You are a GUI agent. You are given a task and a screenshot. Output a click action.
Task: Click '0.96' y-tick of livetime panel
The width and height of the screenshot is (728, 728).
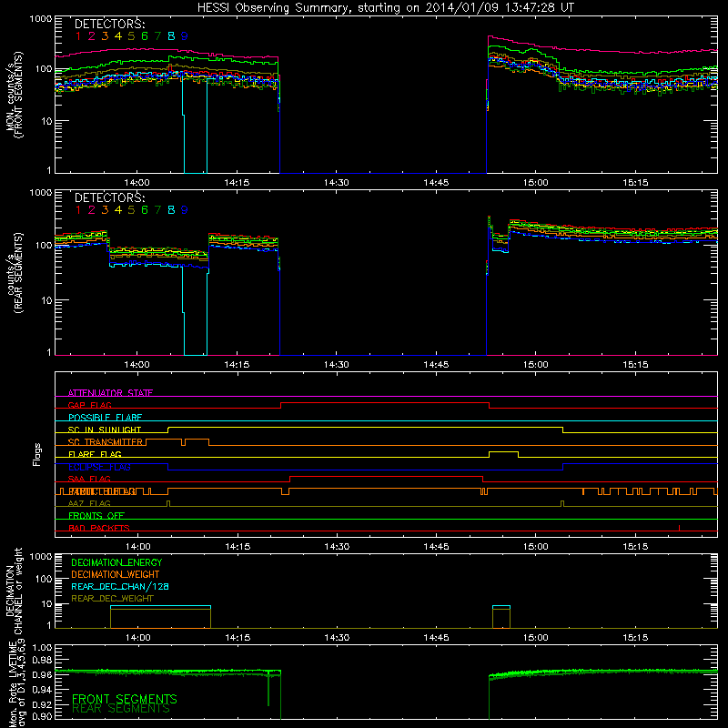coord(42,674)
